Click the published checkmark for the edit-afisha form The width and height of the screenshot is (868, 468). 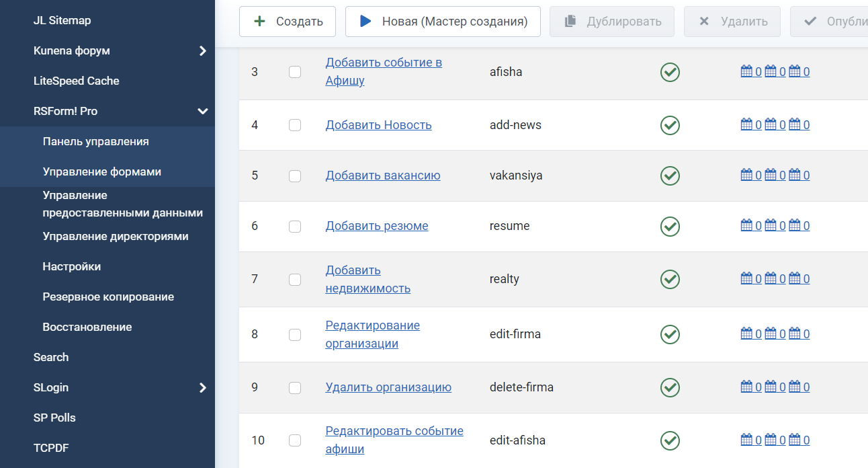[670, 440]
